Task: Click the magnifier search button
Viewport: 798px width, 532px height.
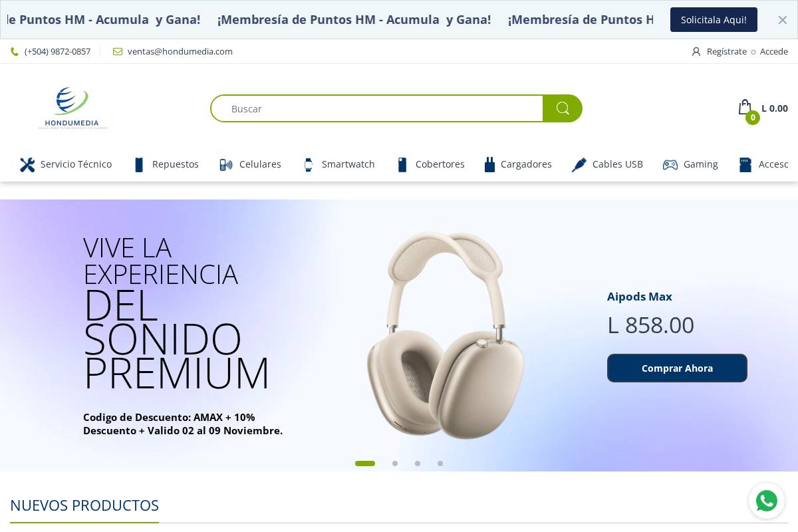Action: click(563, 108)
